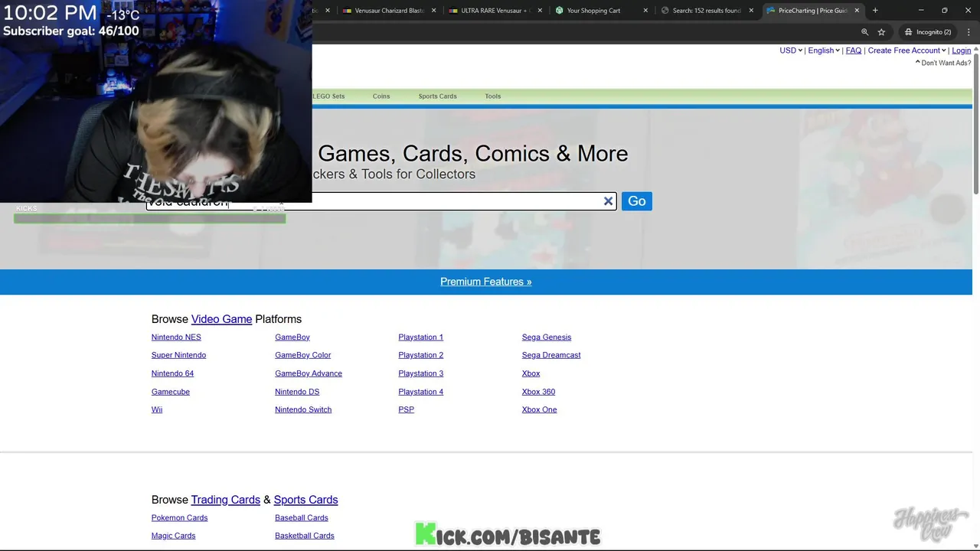
Task: Open the Sports Cards menu
Action: click(x=437, y=96)
